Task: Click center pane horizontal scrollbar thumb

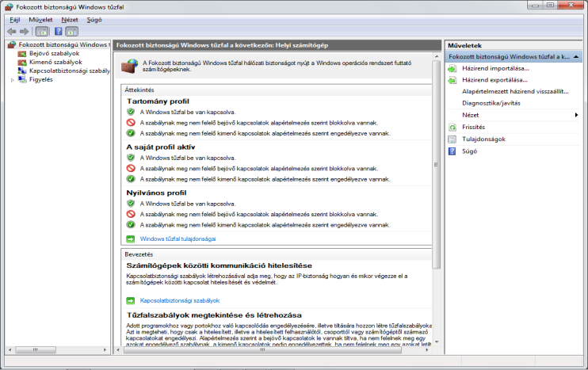Action: (x=262, y=349)
